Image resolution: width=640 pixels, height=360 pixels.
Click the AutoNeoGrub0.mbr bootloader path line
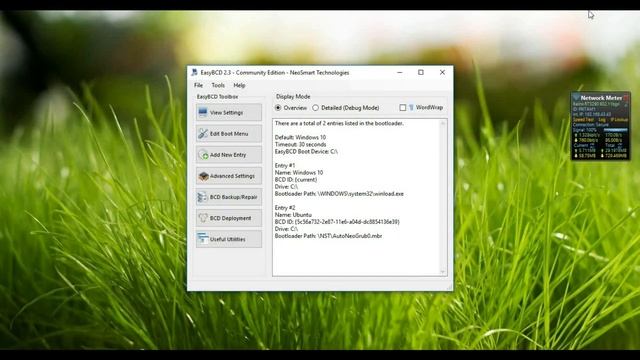click(329, 236)
